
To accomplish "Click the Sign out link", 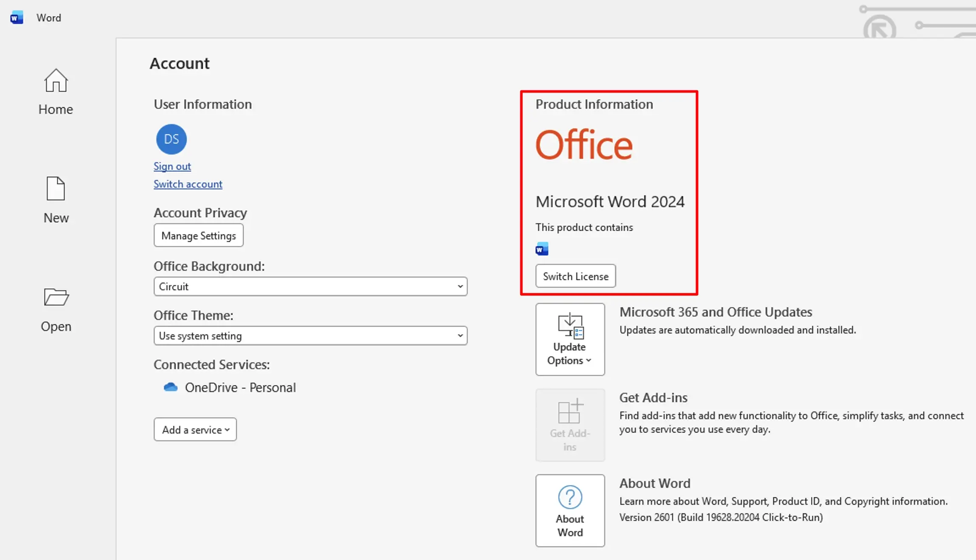I will [172, 166].
